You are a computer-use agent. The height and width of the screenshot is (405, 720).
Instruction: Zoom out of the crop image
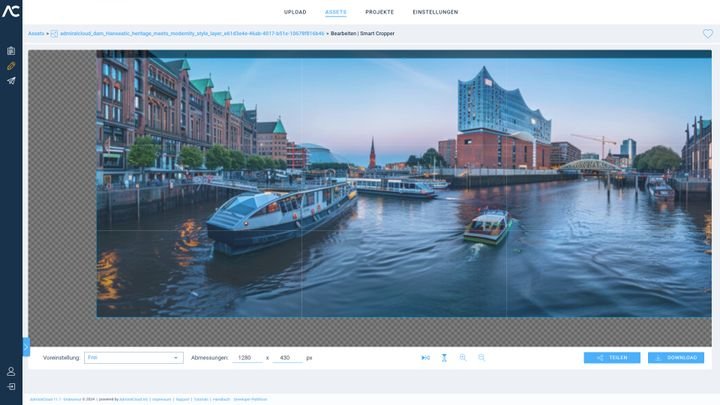pos(481,358)
